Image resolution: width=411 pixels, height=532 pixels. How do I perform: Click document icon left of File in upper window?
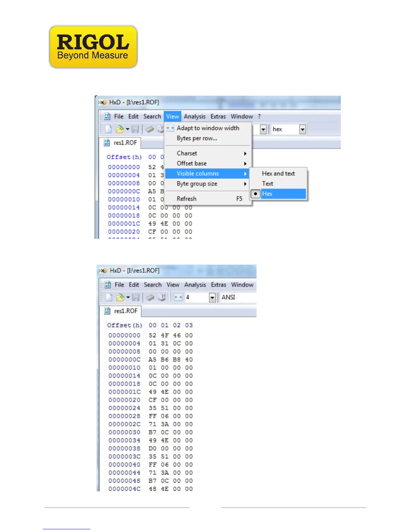pyautogui.click(x=107, y=116)
